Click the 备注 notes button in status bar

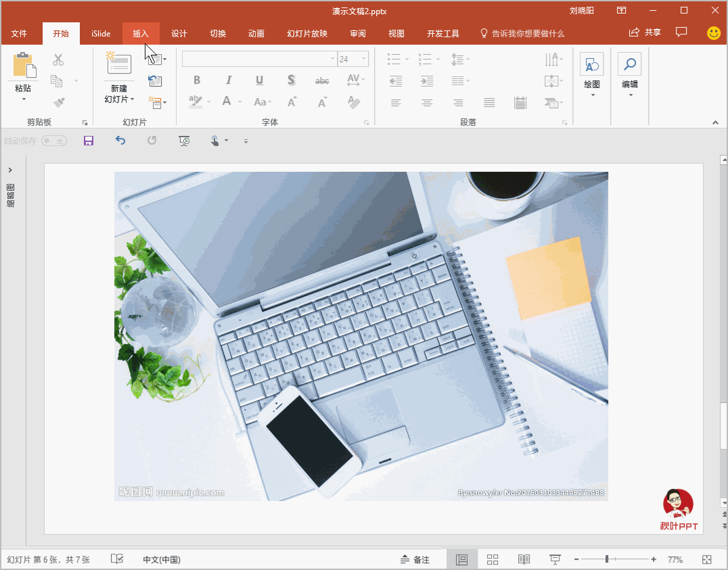click(415, 559)
